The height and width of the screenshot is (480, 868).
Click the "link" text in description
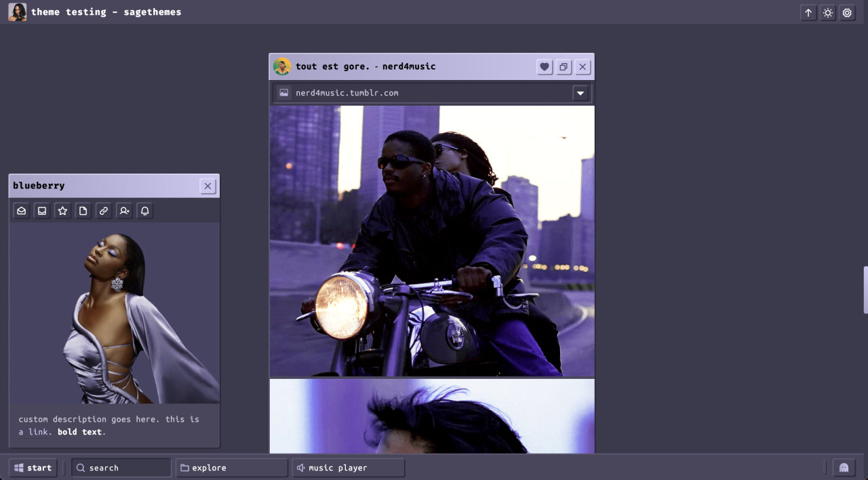tap(38, 432)
